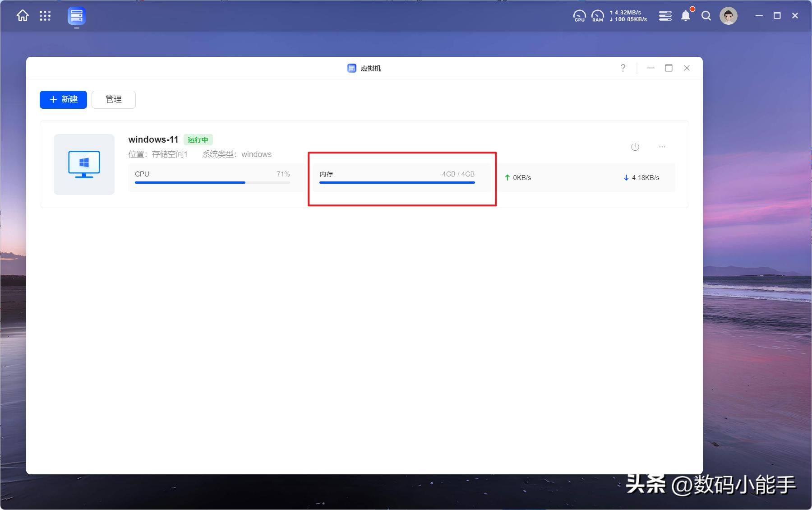Click the home icon in top bar

(x=23, y=16)
